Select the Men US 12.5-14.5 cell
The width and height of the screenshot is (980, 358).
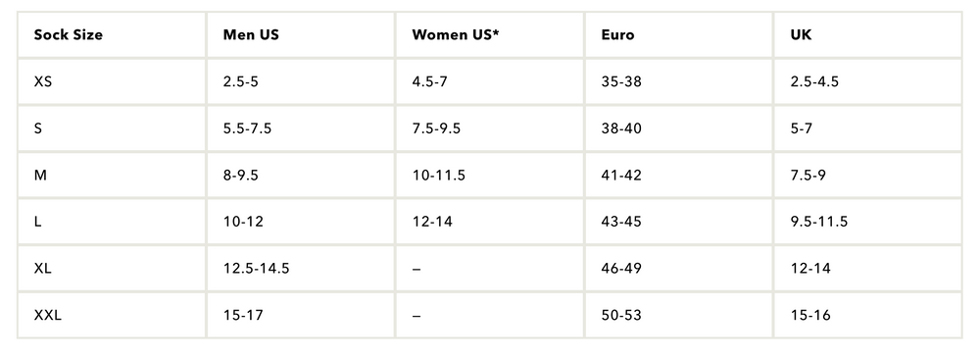[x=301, y=269]
